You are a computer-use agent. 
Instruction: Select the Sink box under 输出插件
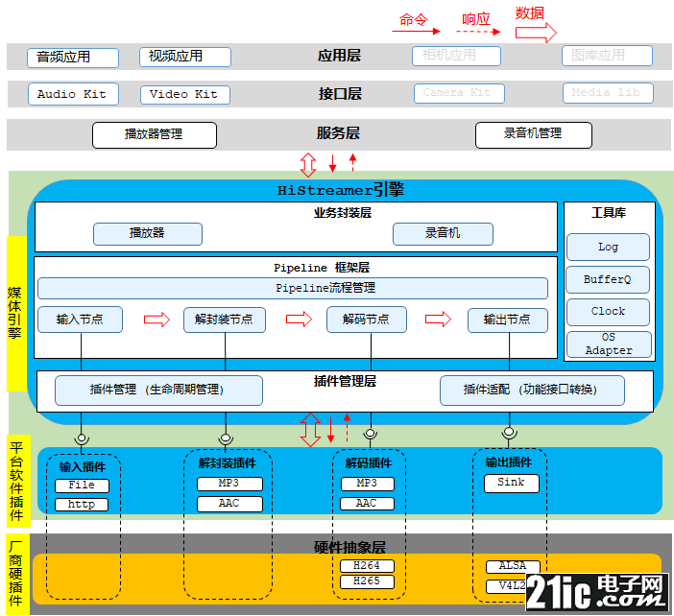click(x=511, y=484)
